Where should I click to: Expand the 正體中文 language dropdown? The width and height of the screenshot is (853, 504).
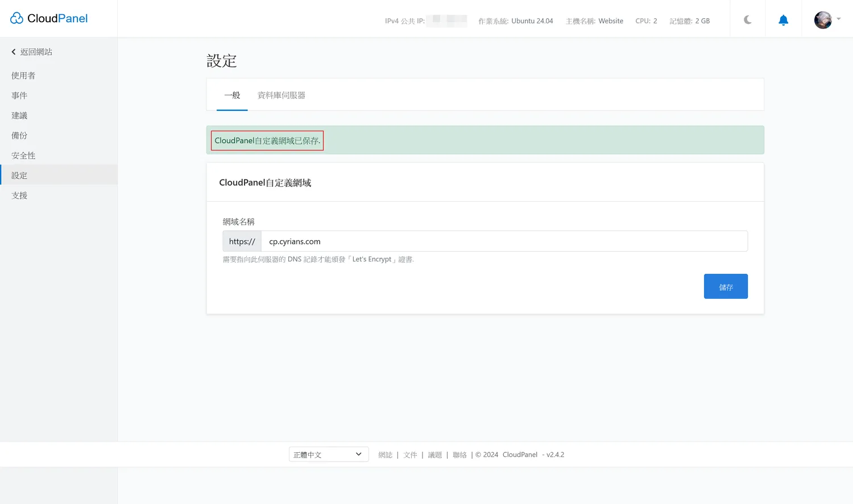[328, 455]
